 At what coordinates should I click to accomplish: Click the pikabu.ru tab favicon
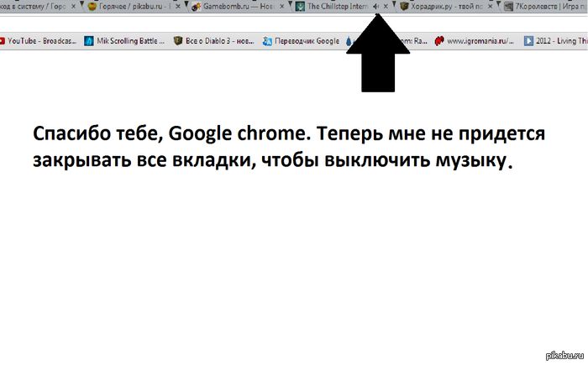92,6
